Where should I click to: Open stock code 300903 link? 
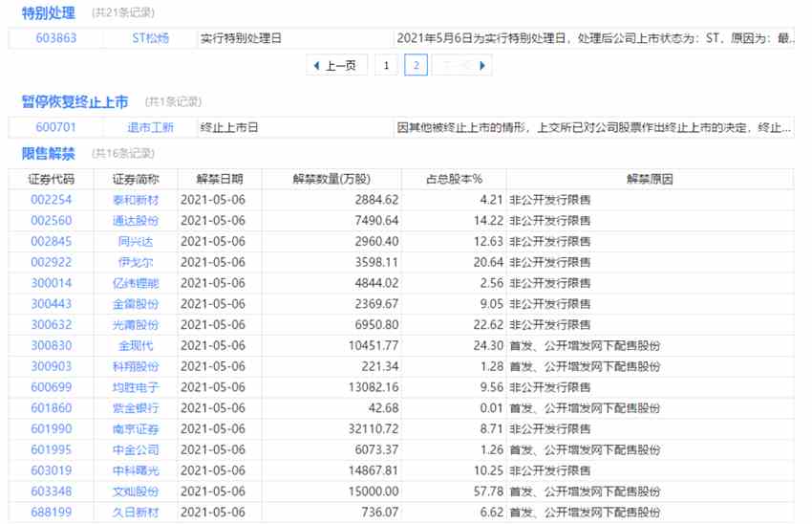(x=51, y=366)
